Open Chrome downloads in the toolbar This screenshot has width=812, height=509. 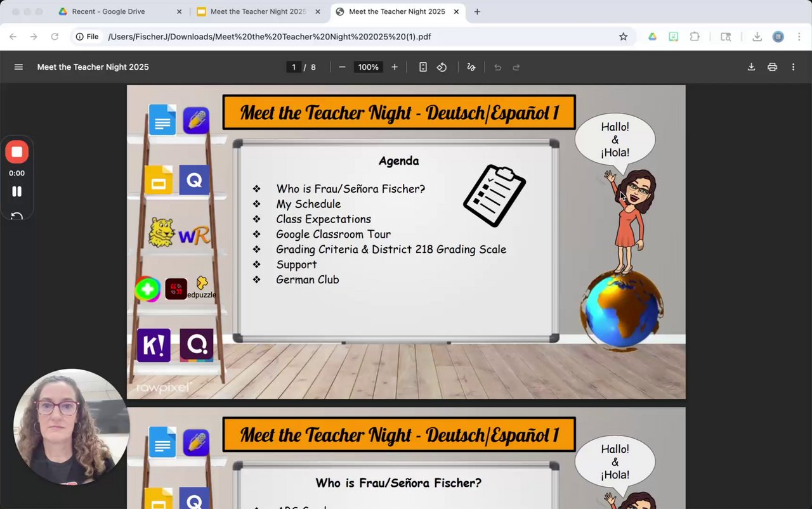click(757, 37)
